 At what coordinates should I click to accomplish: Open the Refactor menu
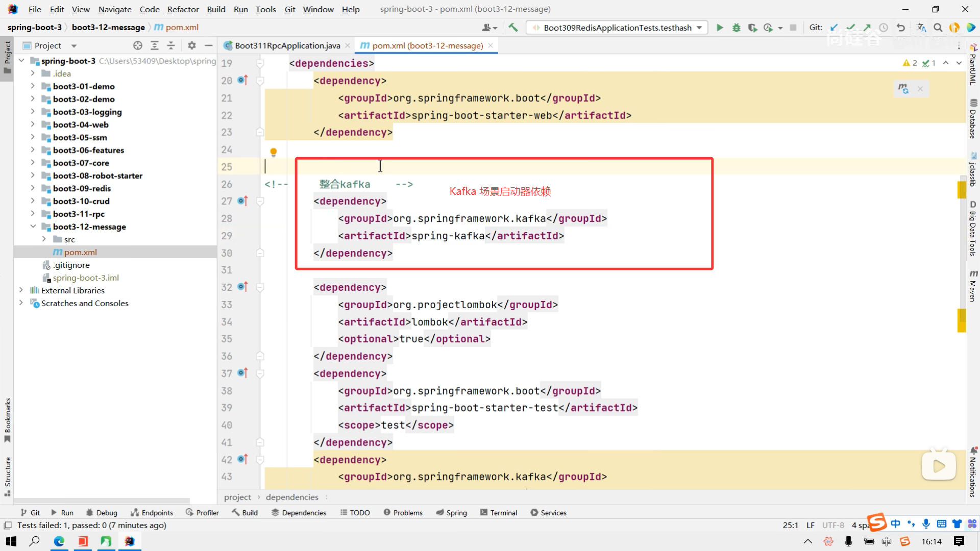click(183, 9)
